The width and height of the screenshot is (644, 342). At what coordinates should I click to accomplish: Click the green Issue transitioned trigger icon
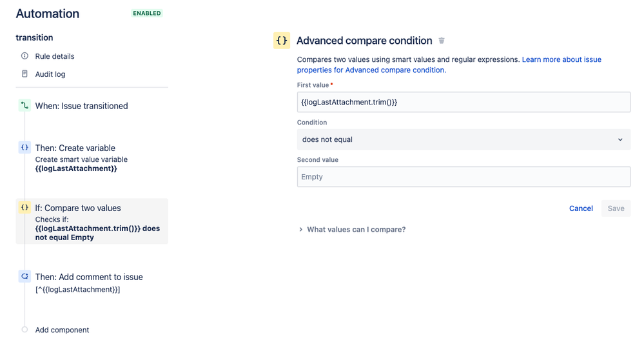pyautogui.click(x=24, y=106)
